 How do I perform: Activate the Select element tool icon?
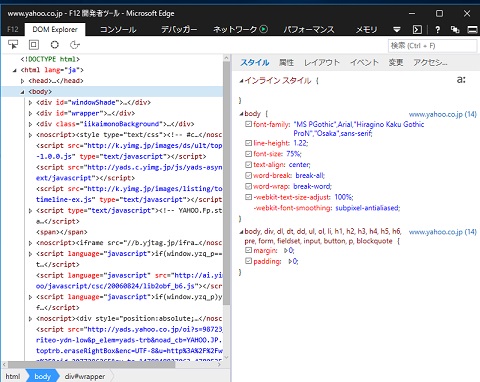point(13,44)
